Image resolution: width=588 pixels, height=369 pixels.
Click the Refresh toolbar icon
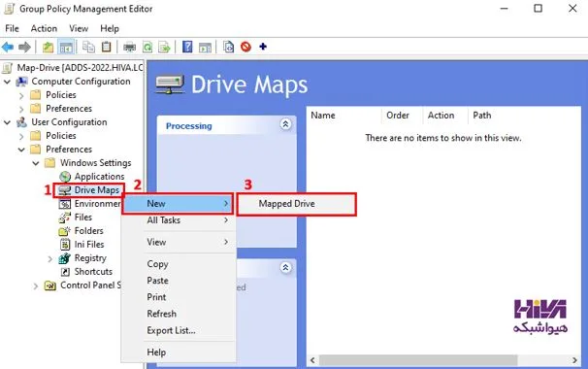click(x=147, y=48)
